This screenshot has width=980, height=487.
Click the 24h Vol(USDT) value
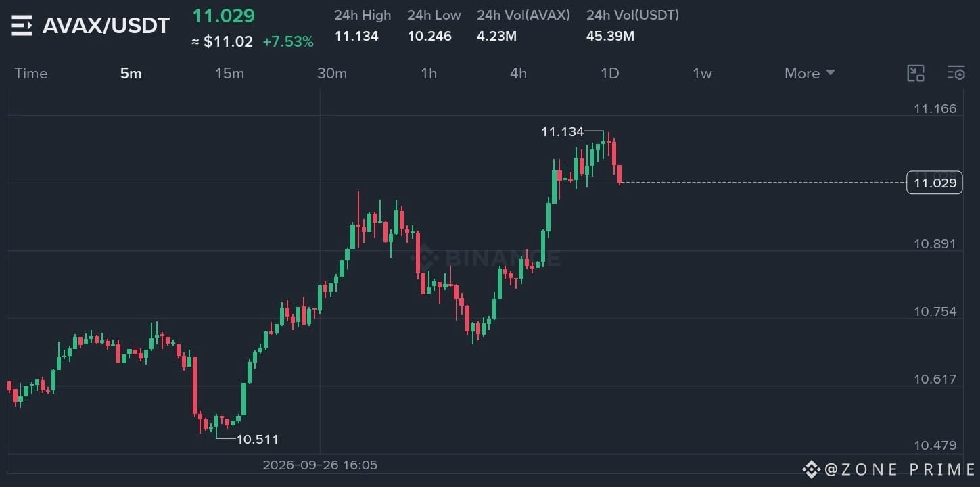click(x=610, y=36)
